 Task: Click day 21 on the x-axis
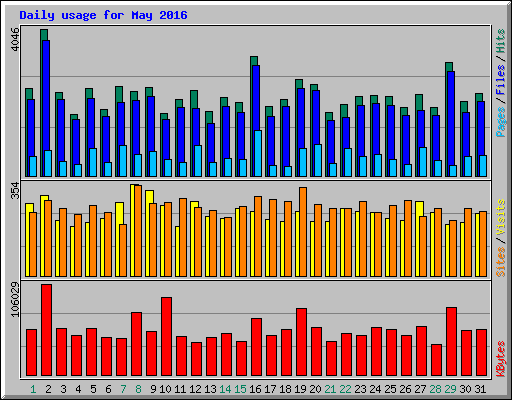(330, 389)
